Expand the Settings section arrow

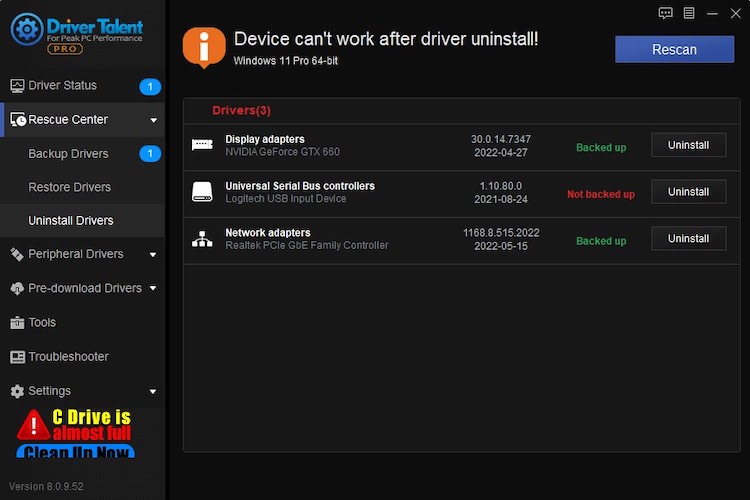pos(153,391)
